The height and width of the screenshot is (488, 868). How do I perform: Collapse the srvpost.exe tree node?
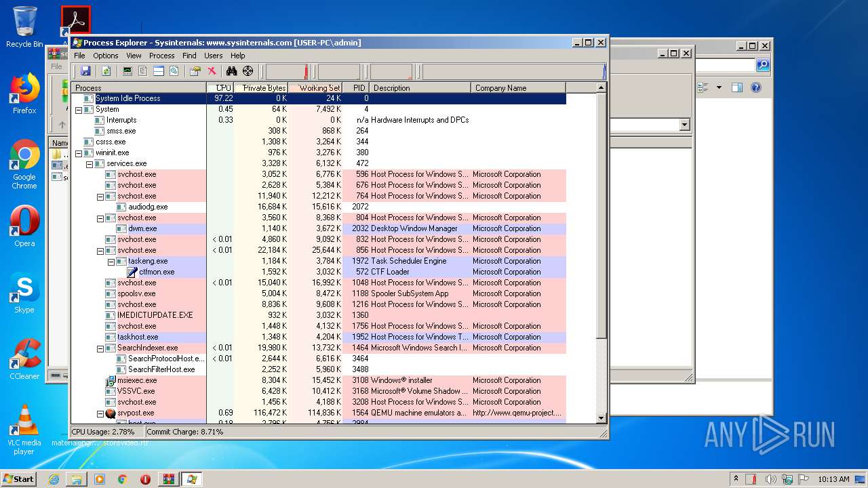(x=100, y=413)
